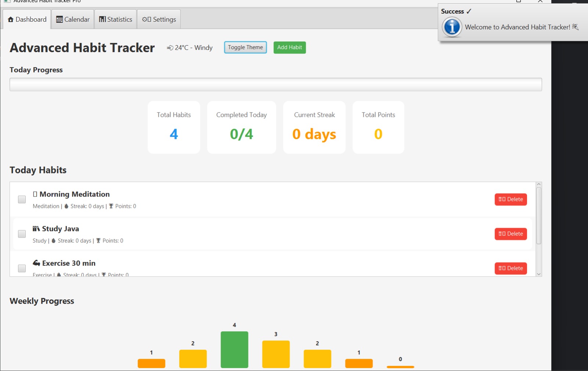Image resolution: width=588 pixels, height=371 pixels.
Task: Click the house icon on the Dashboard tab
Action: tap(11, 19)
